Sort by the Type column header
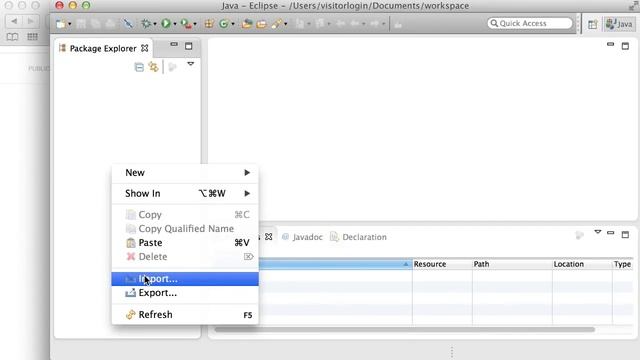This screenshot has width=640, height=360. click(622, 264)
